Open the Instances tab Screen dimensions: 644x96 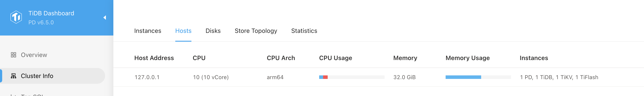[148, 31]
